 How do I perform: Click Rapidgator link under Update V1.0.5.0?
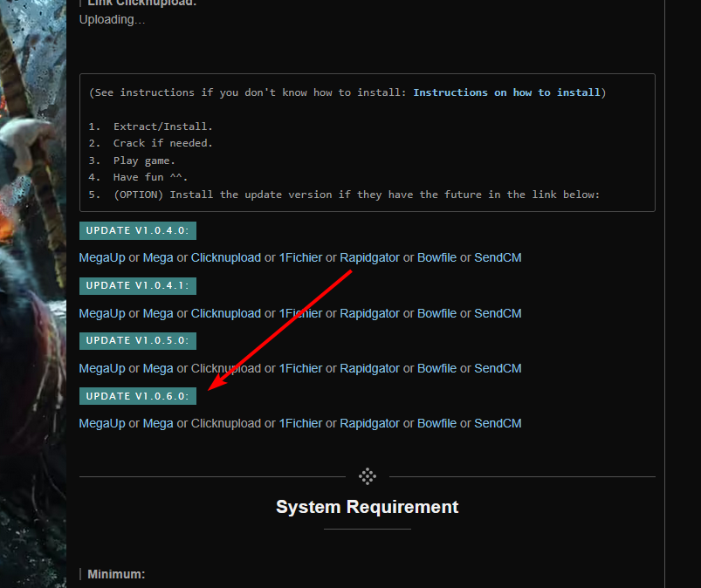pos(369,368)
